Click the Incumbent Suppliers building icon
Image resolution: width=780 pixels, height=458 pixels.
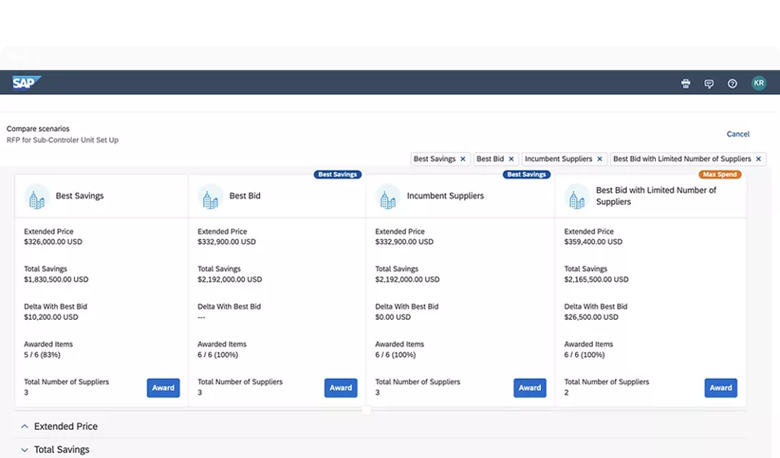click(388, 196)
